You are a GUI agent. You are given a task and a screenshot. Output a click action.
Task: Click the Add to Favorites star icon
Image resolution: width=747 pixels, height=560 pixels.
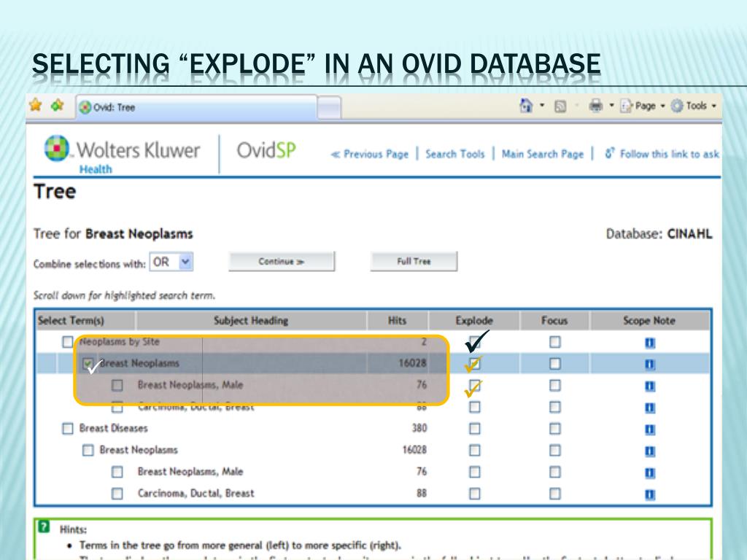click(58, 105)
